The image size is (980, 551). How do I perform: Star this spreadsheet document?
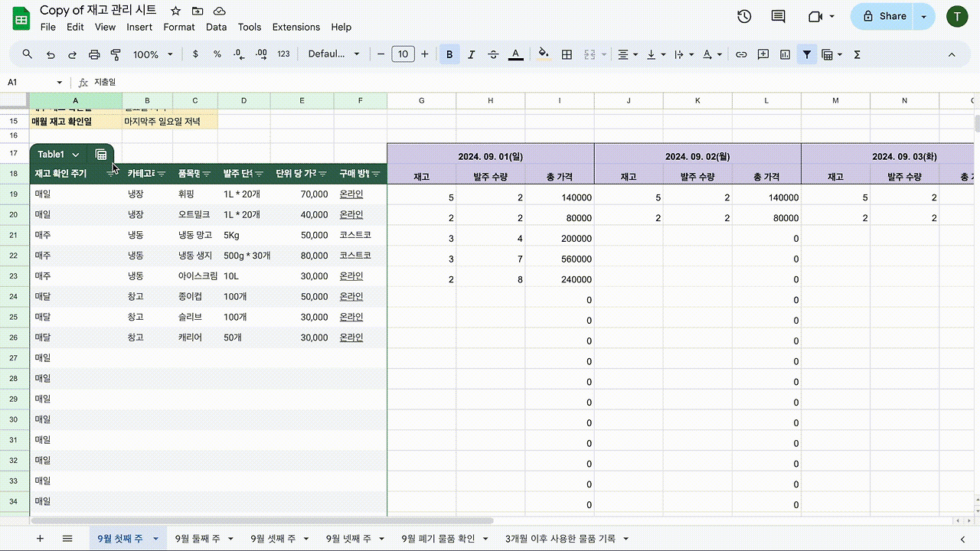point(175,11)
